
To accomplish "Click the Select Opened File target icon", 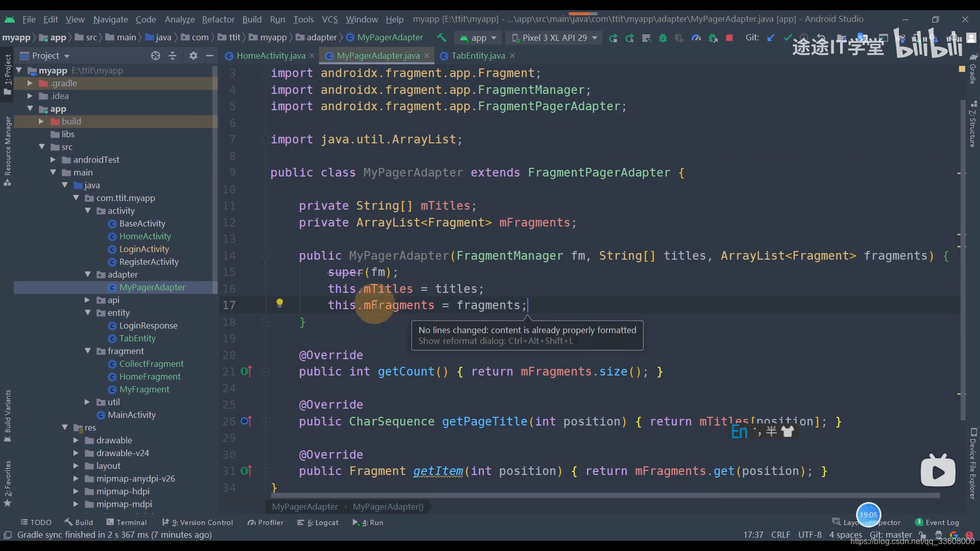I will [156, 56].
